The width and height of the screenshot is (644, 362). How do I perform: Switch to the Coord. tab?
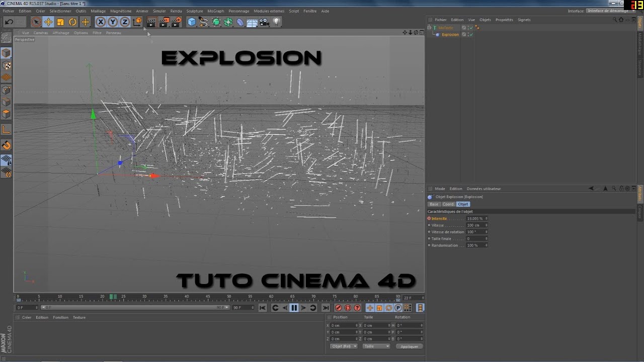[x=448, y=204]
